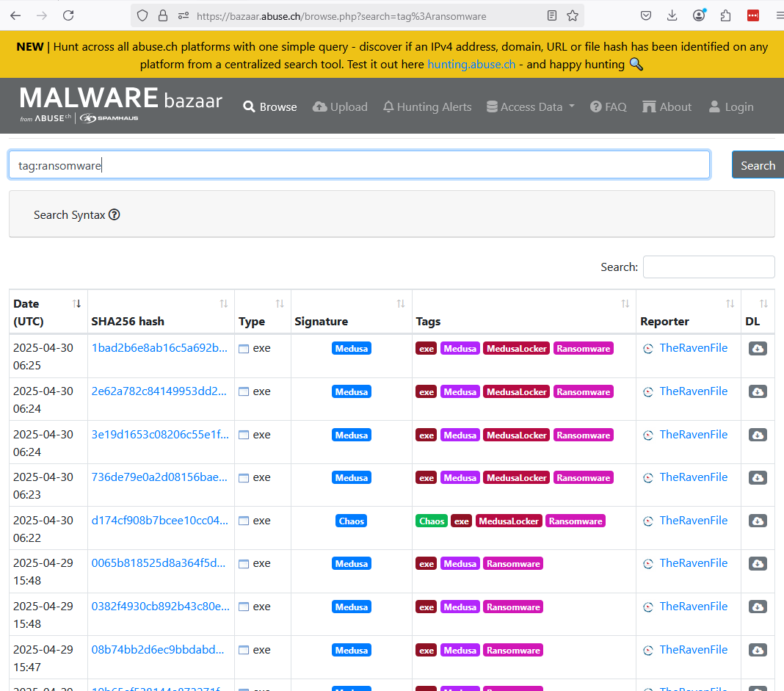Click Medusa signature badge in first row

(352, 349)
